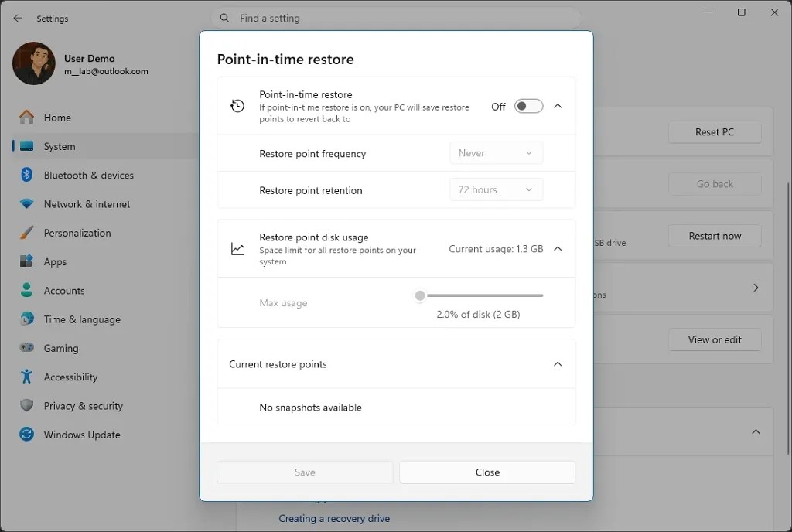Open the Restore point frequency dropdown
This screenshot has height=532, width=792.
pyautogui.click(x=496, y=153)
